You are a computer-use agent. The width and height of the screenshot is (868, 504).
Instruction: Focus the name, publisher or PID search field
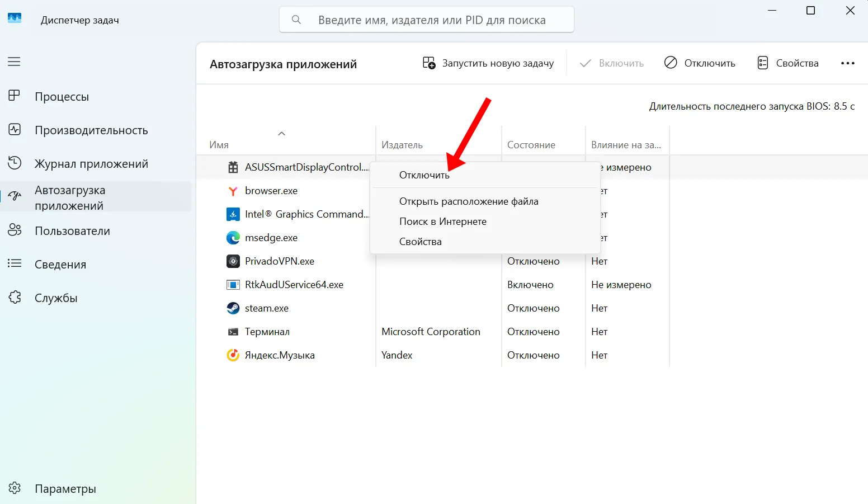click(427, 20)
